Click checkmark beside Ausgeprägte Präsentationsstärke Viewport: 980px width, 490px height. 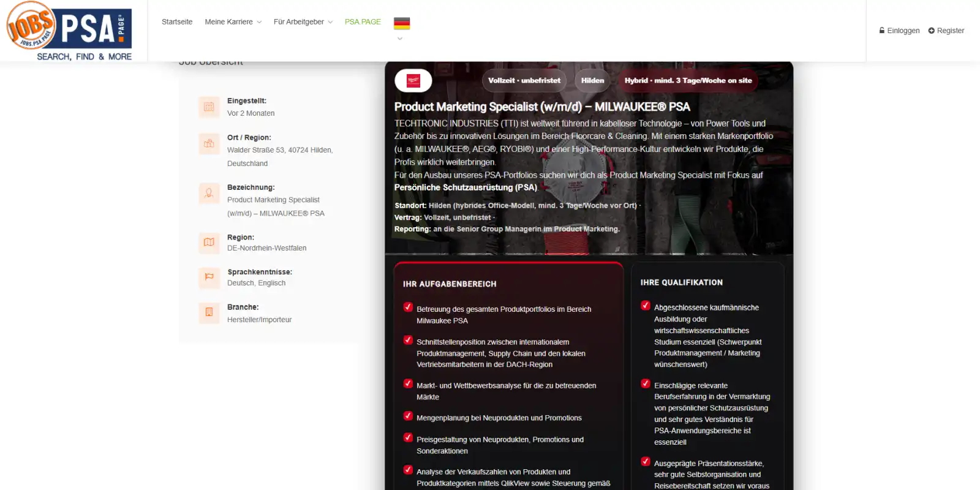646,461
